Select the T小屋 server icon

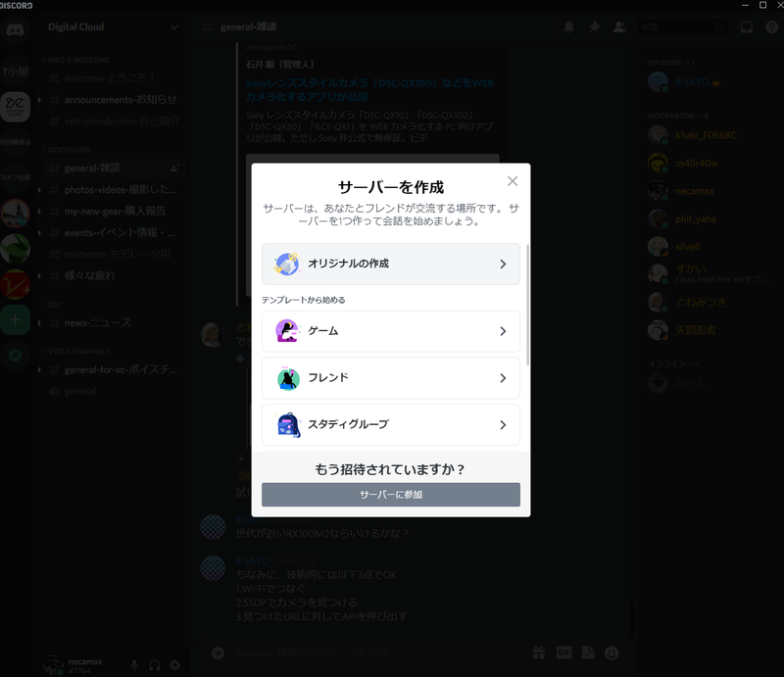[15, 71]
